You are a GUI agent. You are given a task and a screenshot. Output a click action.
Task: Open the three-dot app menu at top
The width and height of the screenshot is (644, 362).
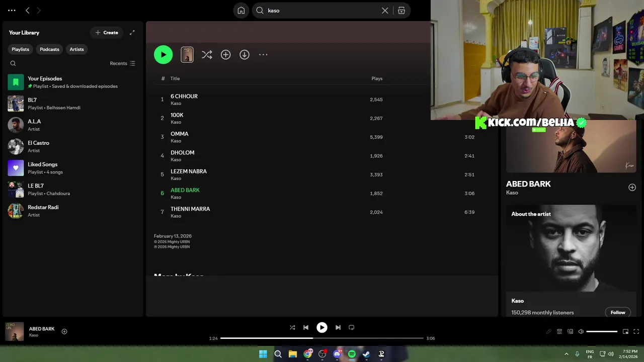[12, 10]
